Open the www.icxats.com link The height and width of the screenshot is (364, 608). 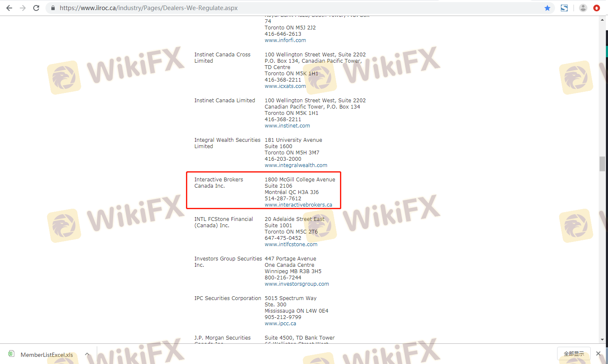tap(285, 86)
